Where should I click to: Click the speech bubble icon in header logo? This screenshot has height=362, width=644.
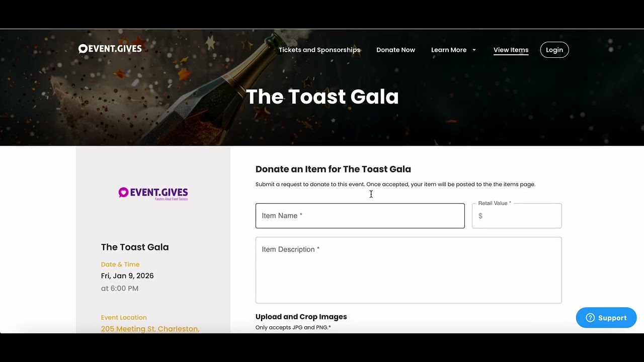(x=83, y=49)
